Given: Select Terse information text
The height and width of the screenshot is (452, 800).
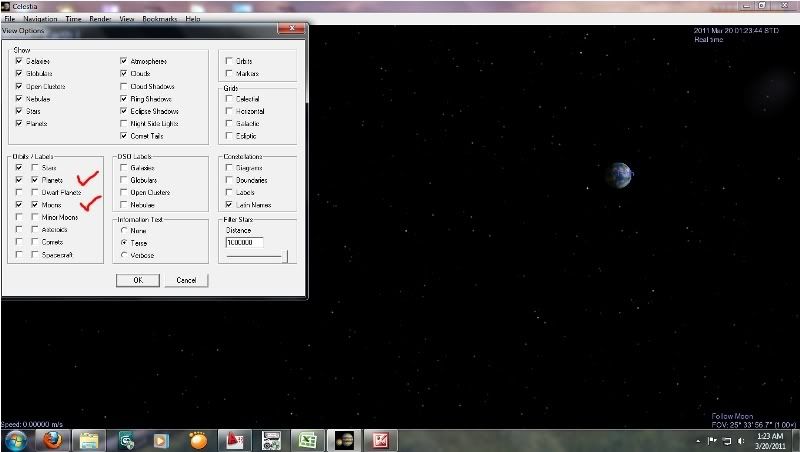Looking at the screenshot, I should click(123, 243).
